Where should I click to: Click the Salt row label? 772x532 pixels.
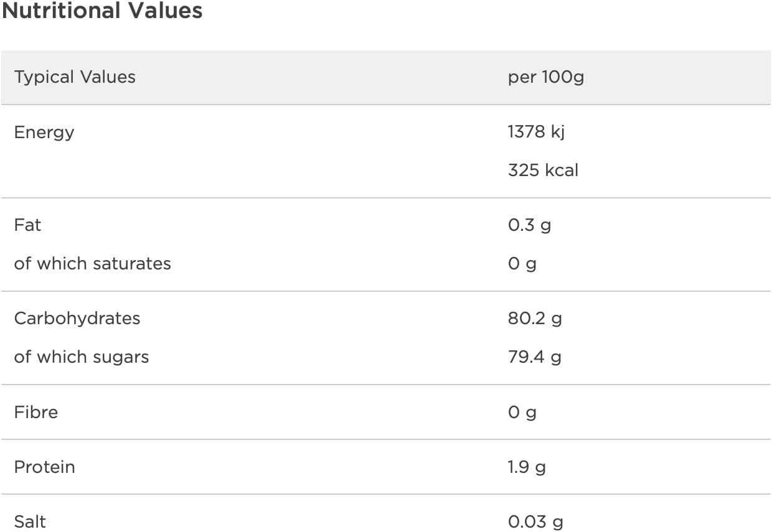pos(30,521)
